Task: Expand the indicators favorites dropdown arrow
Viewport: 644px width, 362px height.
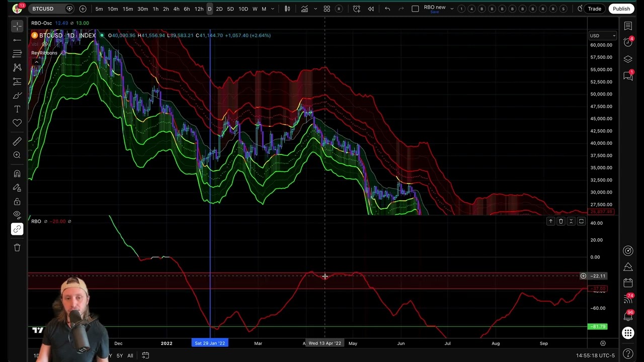Action: (x=316, y=9)
